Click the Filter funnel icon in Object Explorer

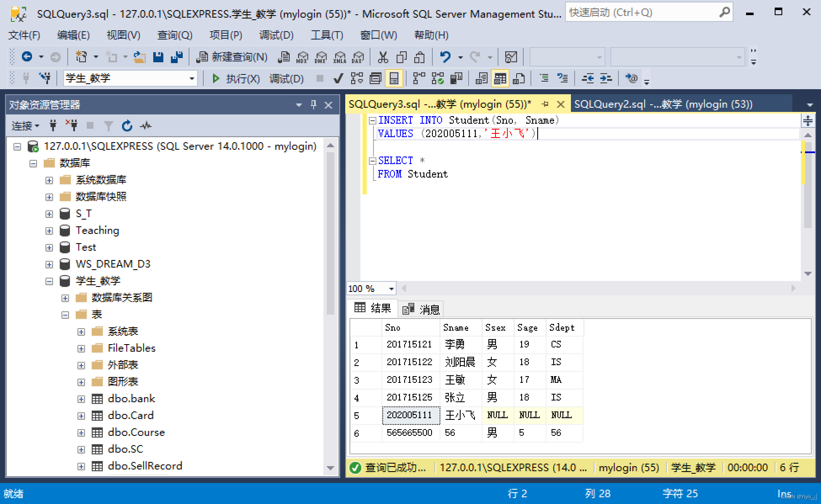[109, 126]
